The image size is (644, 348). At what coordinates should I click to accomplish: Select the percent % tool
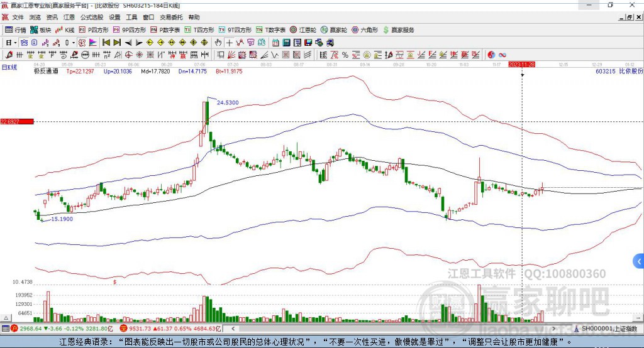click(x=345, y=55)
